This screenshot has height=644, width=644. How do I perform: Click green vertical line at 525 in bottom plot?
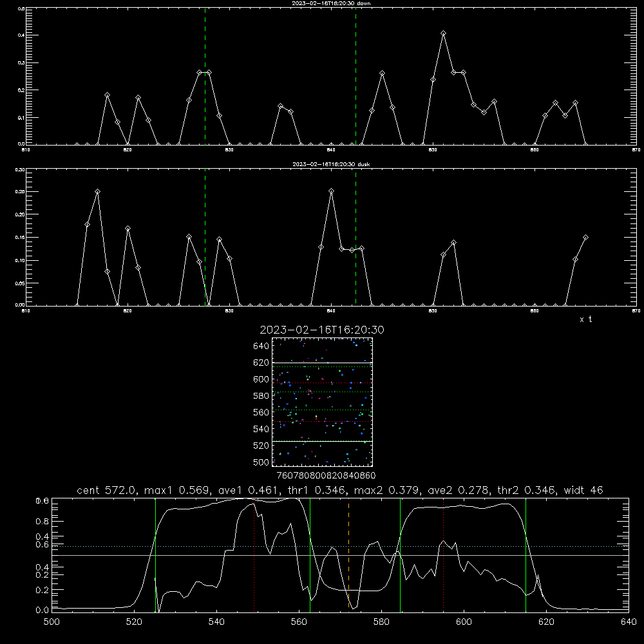pyautogui.click(x=156, y=555)
